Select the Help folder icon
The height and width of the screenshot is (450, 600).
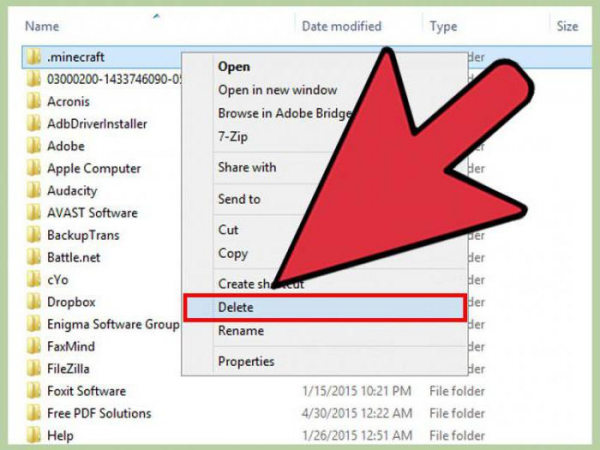pyautogui.click(x=34, y=435)
